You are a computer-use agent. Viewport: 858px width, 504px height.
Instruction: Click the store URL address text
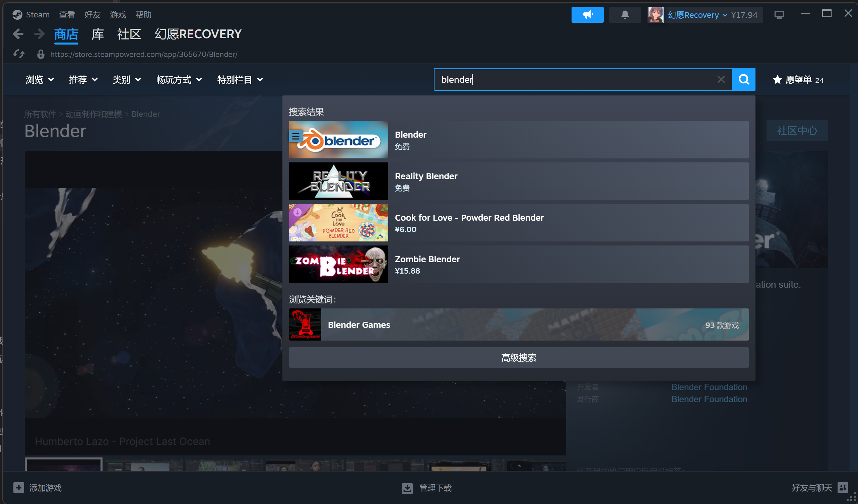144,54
